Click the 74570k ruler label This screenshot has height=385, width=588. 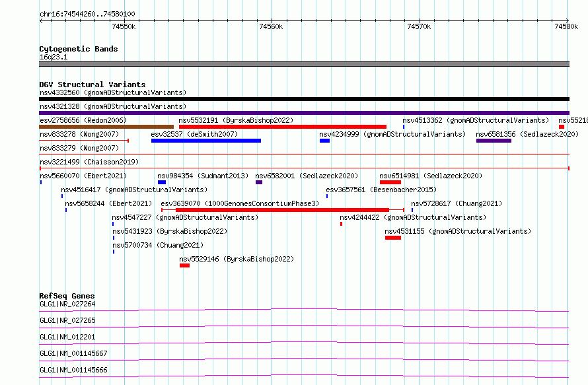419,26
